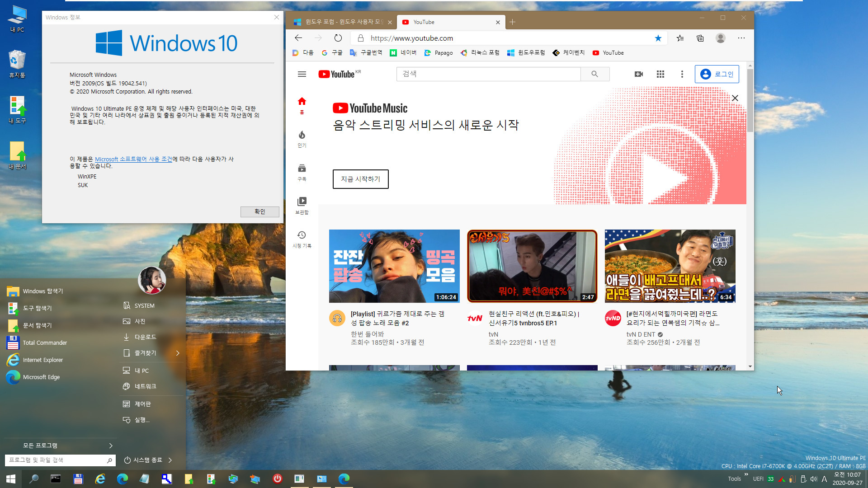This screenshot has width=868, height=488.
Task: Click the 지금 시작하기 button
Action: (x=361, y=179)
